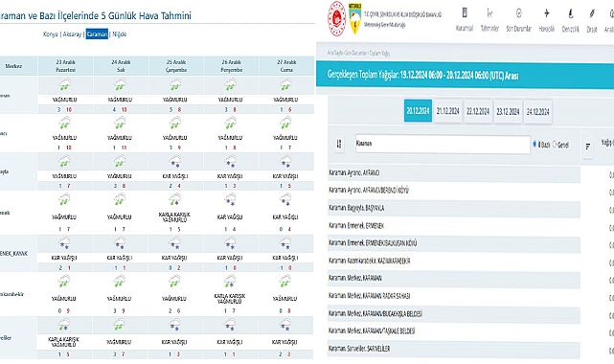This screenshot has width=614, height=364.
Task: Click ERMENEK_KAYAK snow icon under 27 Aralık
Action: point(285,243)
